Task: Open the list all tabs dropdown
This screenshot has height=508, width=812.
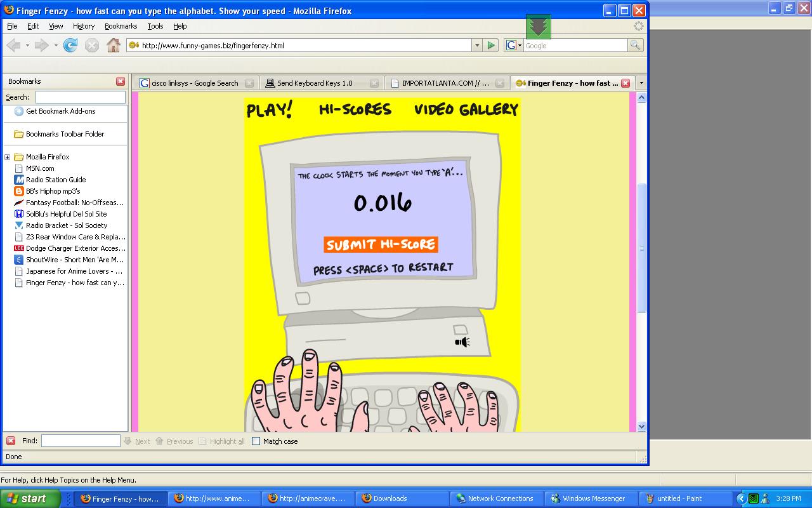Action: pyautogui.click(x=641, y=83)
